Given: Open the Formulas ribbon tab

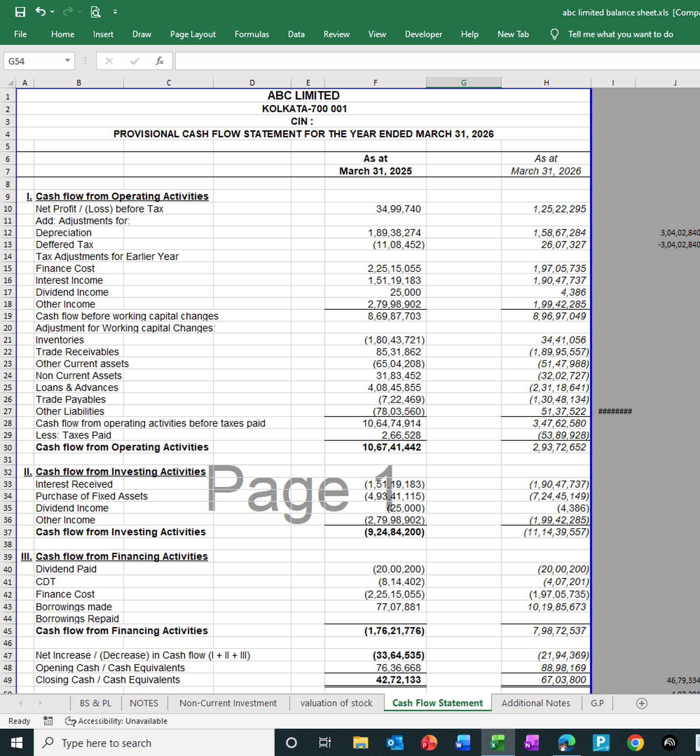Looking at the screenshot, I should coord(252,35).
